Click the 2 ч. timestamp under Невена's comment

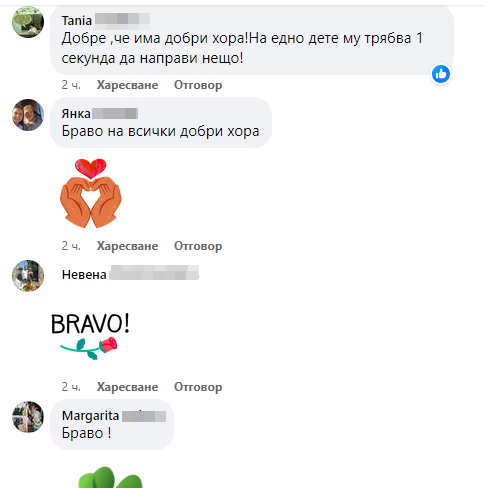coord(71,387)
